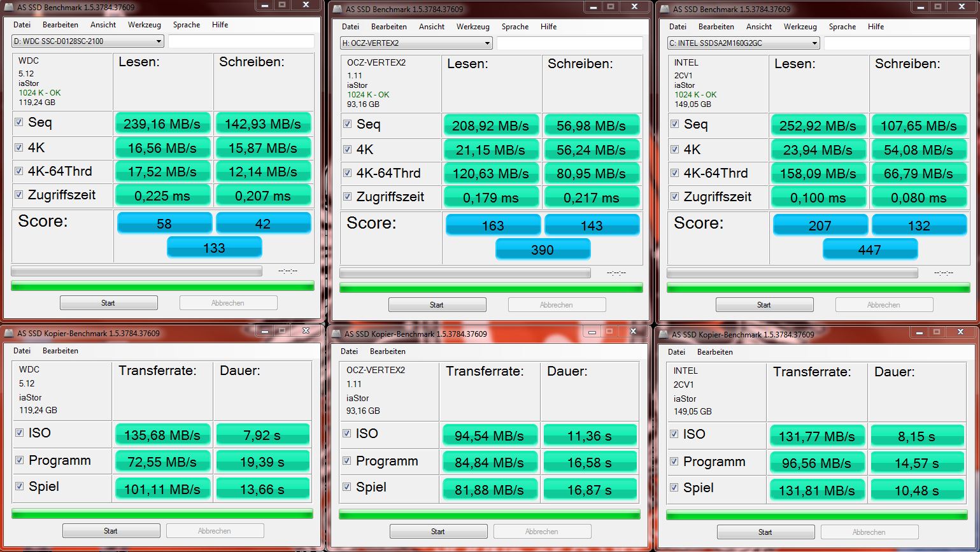The height and width of the screenshot is (552, 980).
Task: Open Ansicht menu in OCZ-VERTEX2 benchmark window
Action: 432,27
